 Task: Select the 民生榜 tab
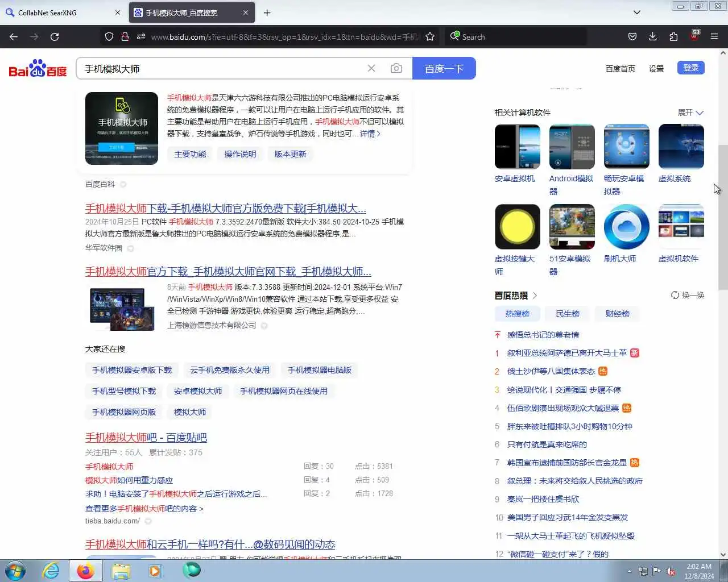coord(568,314)
